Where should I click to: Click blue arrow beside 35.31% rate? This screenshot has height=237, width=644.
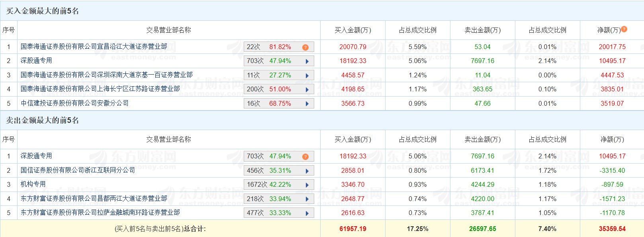307,171
